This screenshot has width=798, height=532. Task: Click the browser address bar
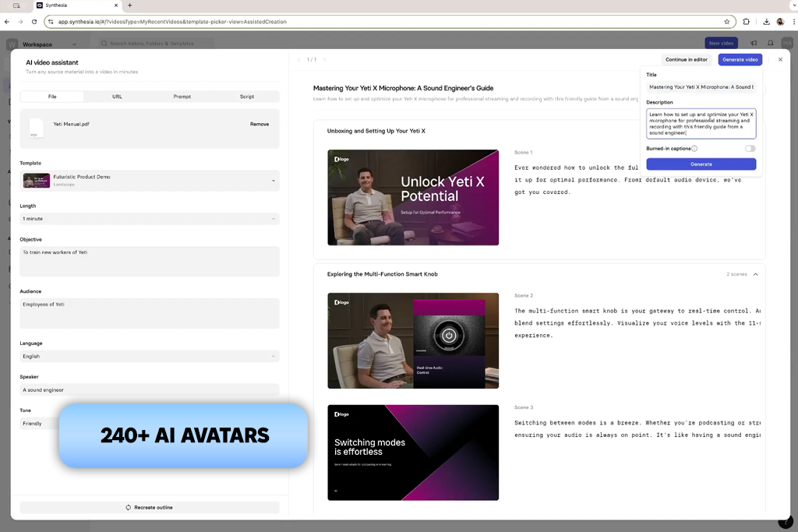pos(390,22)
